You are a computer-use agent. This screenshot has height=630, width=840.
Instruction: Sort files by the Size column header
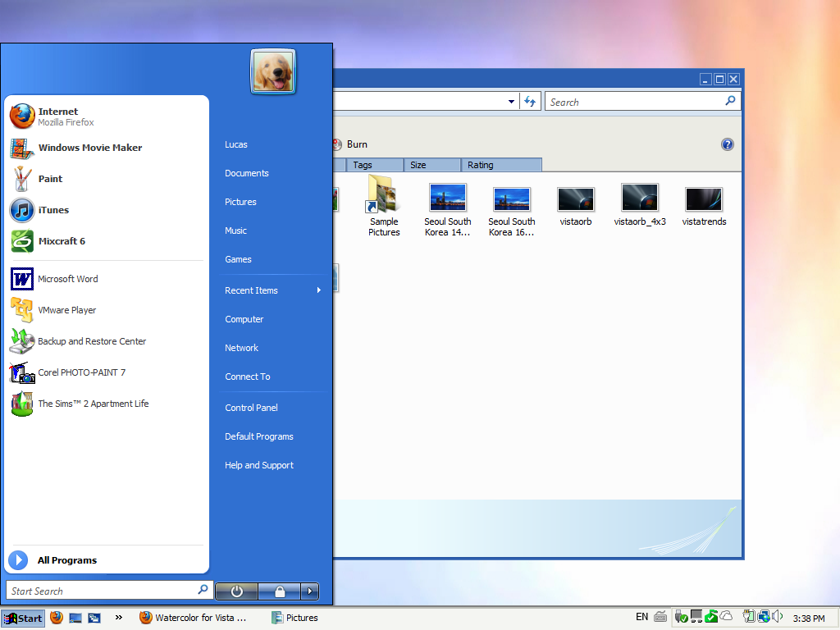[x=432, y=165]
